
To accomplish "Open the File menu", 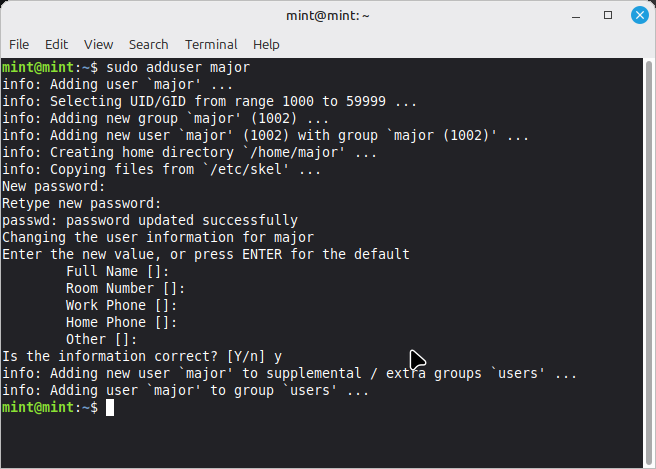I will (x=19, y=44).
